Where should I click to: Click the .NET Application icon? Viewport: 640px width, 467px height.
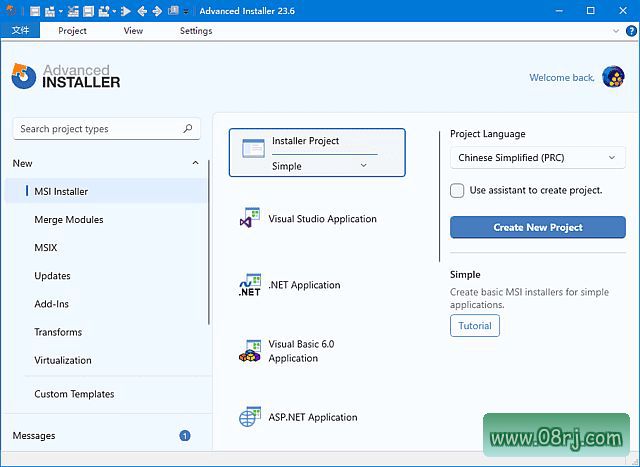[250, 285]
